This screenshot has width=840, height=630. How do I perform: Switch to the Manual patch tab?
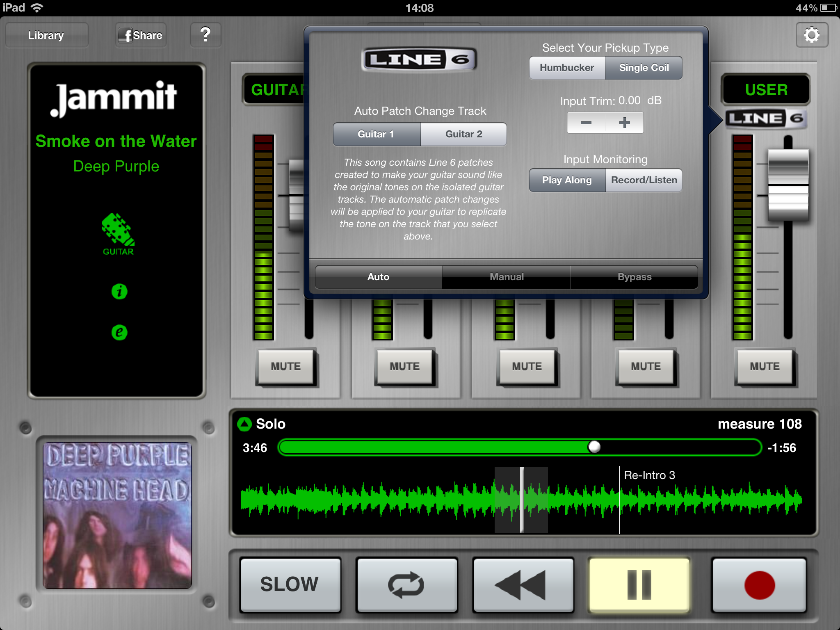coord(507,277)
